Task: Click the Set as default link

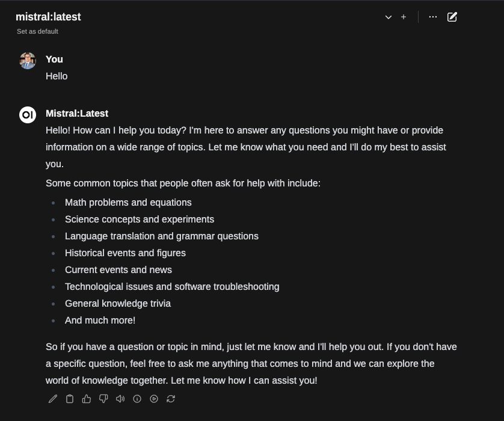Action: pyautogui.click(x=37, y=31)
